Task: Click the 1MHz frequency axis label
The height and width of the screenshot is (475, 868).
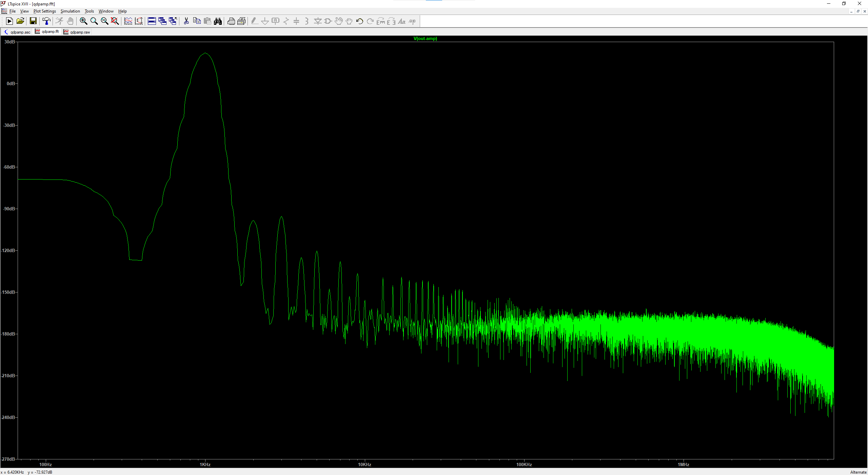Action: coord(684,464)
